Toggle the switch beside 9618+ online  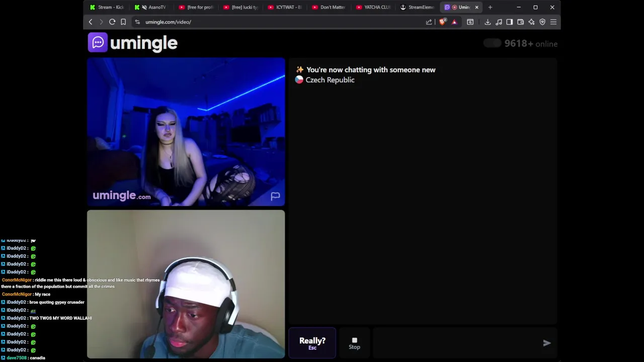[492, 43]
